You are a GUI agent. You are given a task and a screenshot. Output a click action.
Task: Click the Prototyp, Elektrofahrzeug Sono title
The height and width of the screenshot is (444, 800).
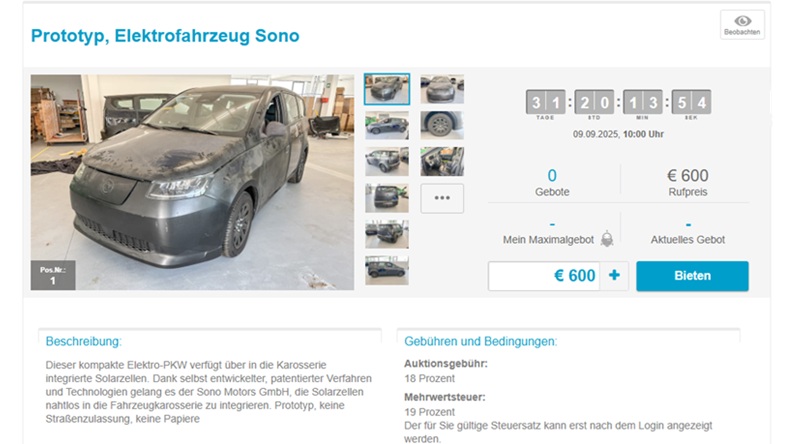[x=165, y=36]
